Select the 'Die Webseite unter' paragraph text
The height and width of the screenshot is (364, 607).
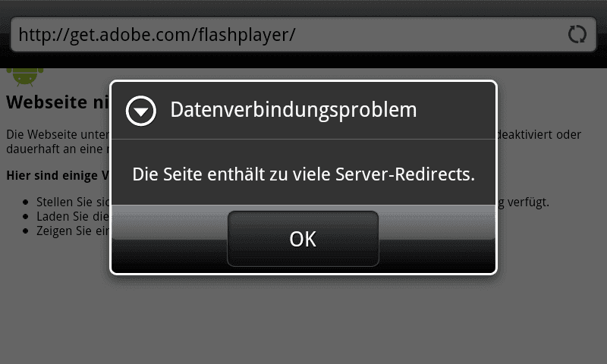click(58, 135)
